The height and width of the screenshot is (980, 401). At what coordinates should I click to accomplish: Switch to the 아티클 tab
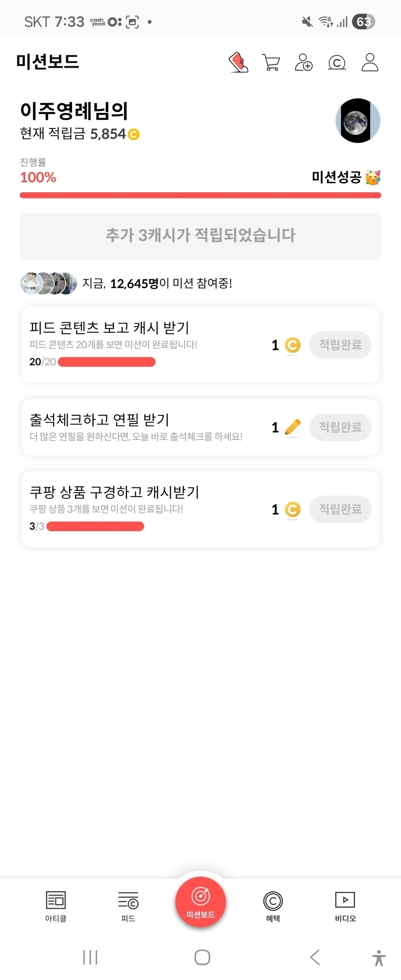pos(56,906)
